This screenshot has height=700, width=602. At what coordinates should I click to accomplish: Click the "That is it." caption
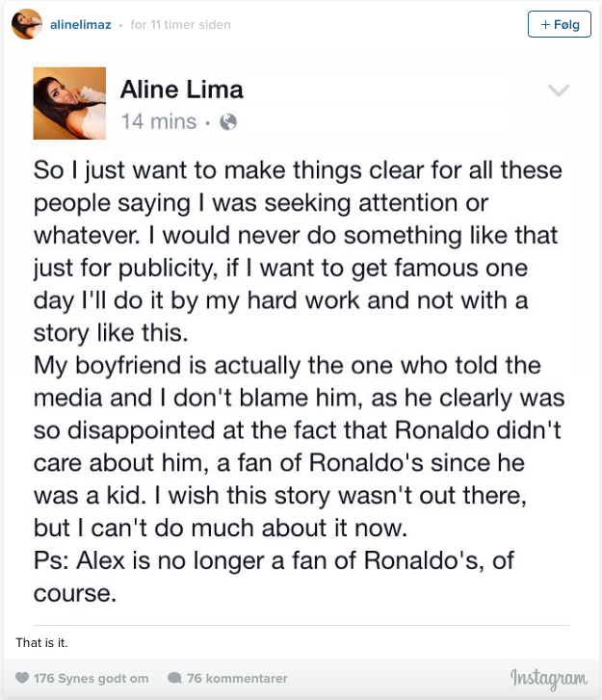pos(41,642)
